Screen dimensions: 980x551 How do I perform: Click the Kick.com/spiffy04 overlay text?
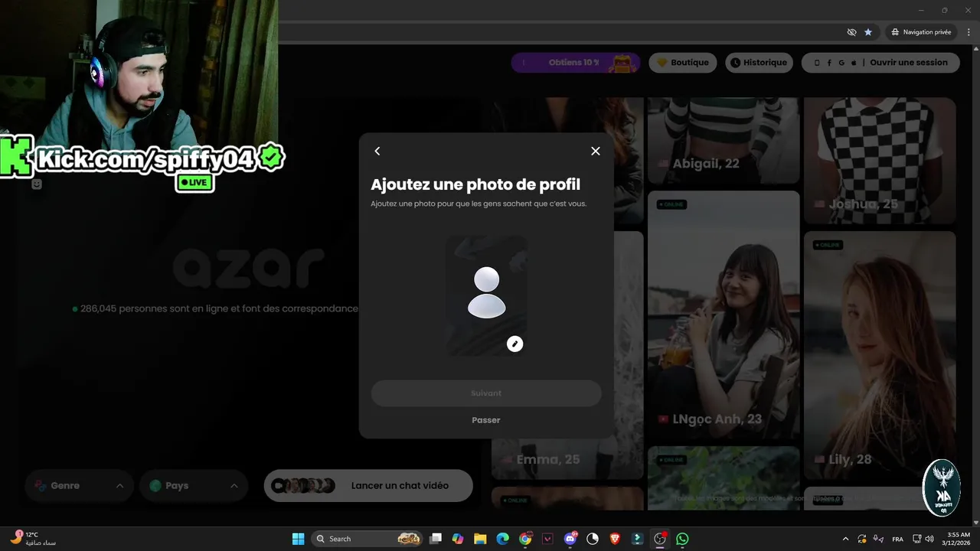pyautogui.click(x=145, y=159)
